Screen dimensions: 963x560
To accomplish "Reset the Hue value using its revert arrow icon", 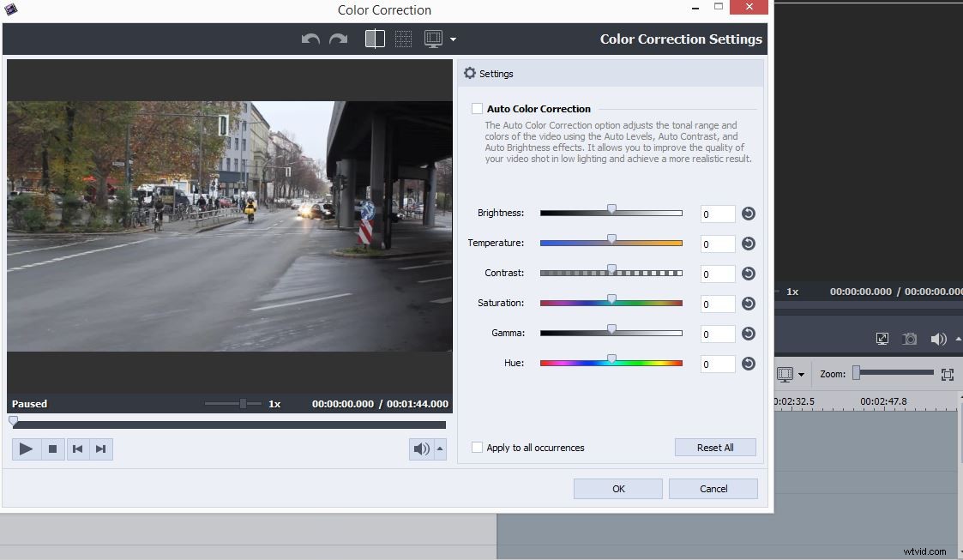I will pyautogui.click(x=748, y=364).
